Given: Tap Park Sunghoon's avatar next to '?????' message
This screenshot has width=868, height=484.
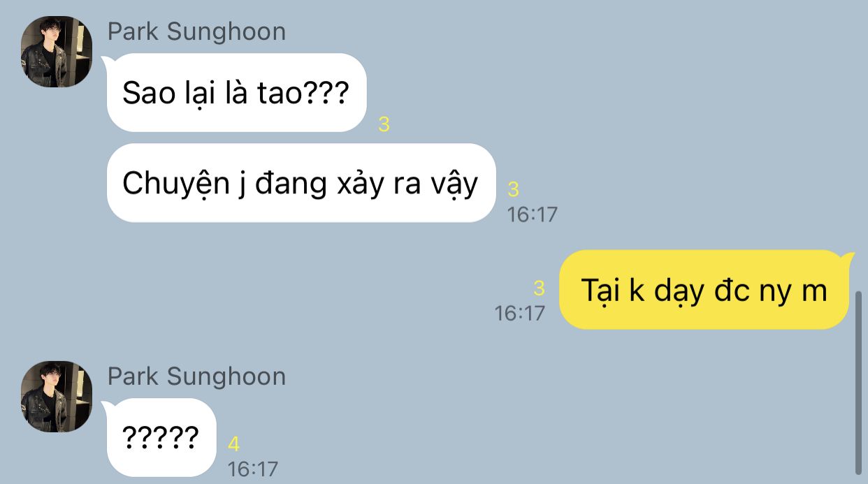Looking at the screenshot, I should point(57,397).
